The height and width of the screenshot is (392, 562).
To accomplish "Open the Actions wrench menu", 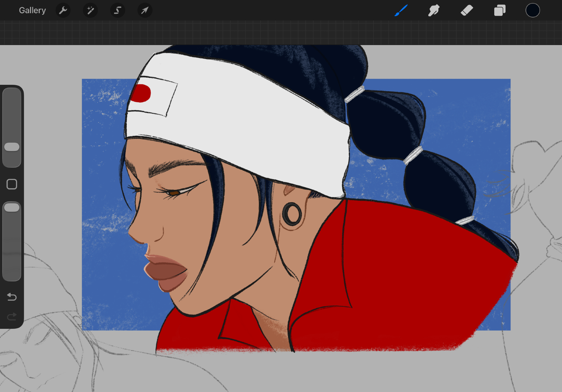I will [63, 10].
